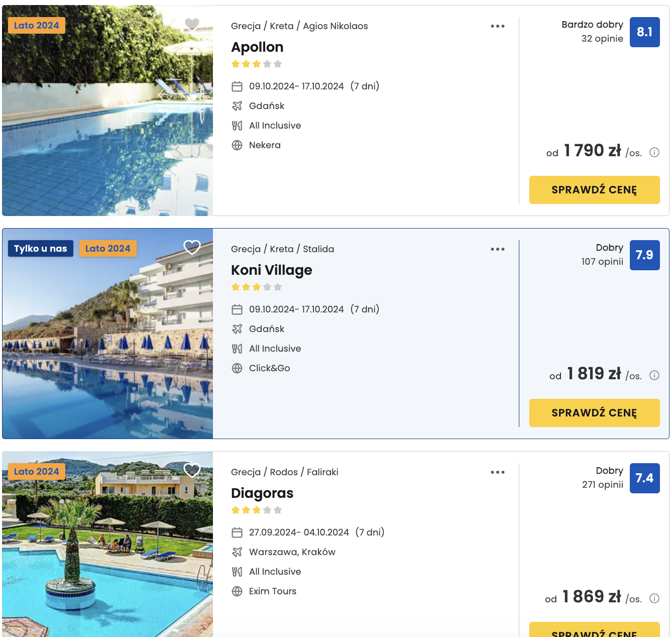Add Apollon hotel to favorites heart

point(192,24)
